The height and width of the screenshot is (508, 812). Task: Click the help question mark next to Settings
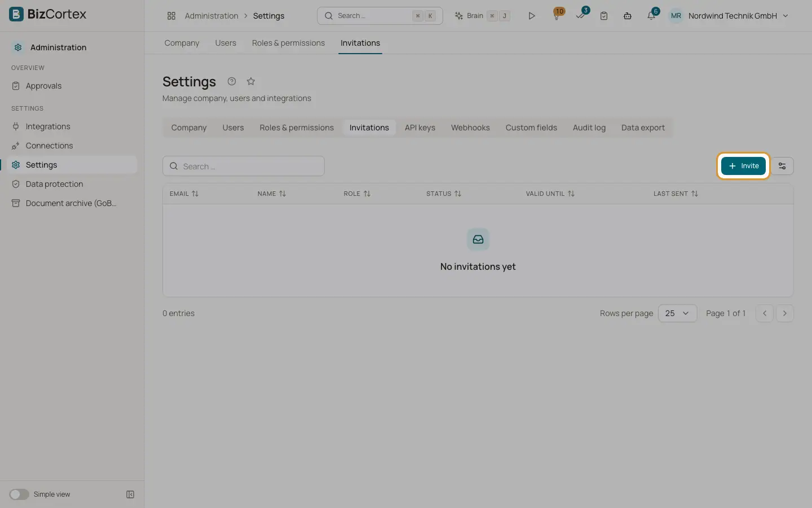(x=232, y=81)
